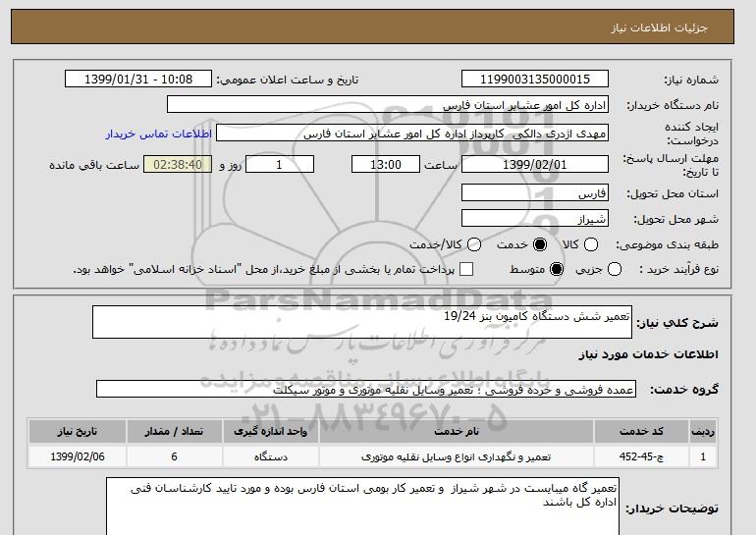The height and width of the screenshot is (535, 756).
Task: Click the تاریخ نیاز column header
Action: [78, 431]
